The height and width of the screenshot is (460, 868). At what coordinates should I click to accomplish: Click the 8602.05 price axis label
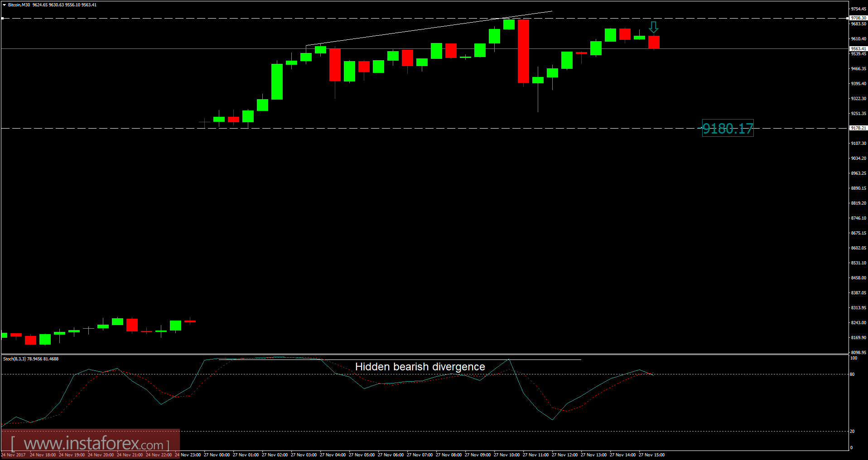858,248
